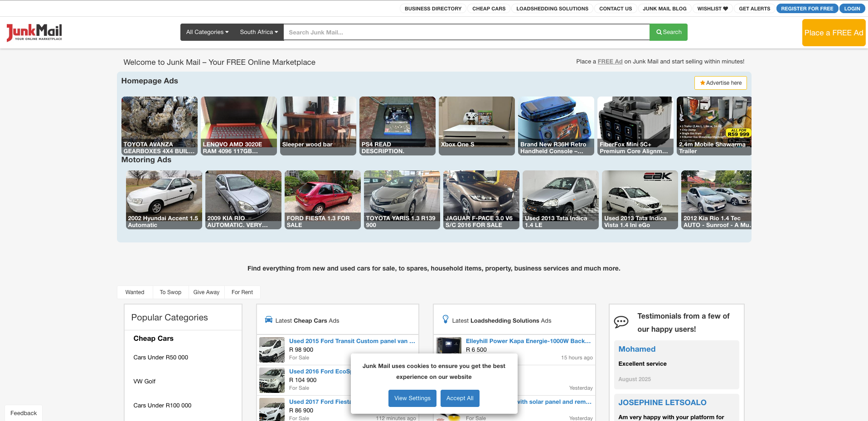Open the Wishlist page
The image size is (868, 421).
coord(713,9)
